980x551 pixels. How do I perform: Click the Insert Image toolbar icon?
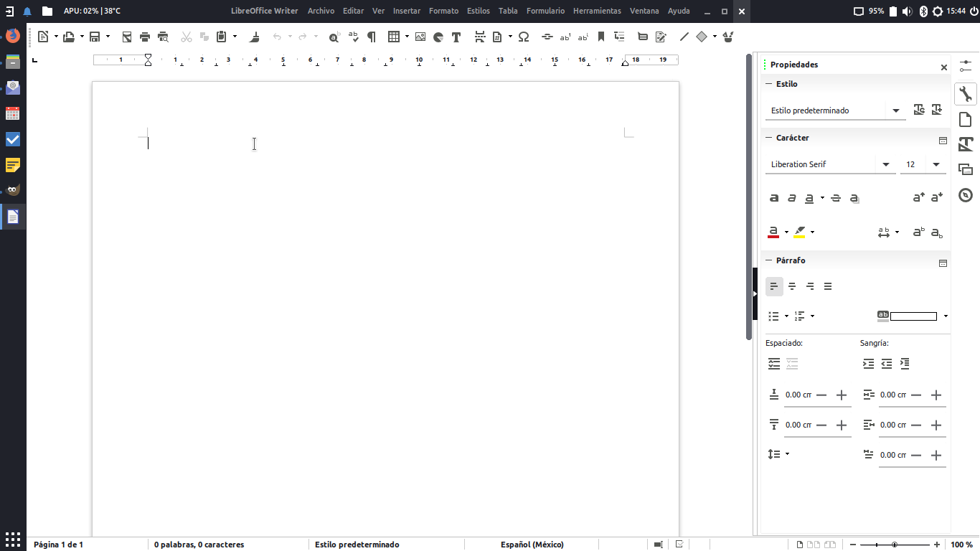click(420, 37)
